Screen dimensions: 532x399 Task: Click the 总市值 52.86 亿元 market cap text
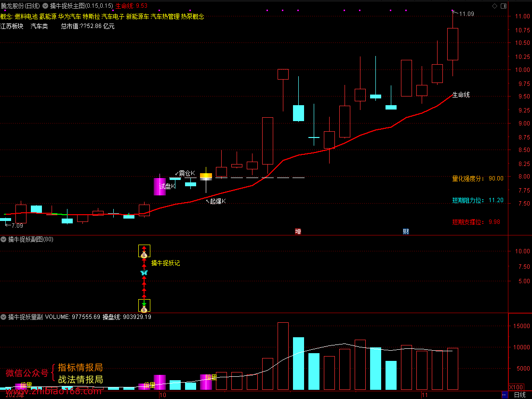point(88,26)
